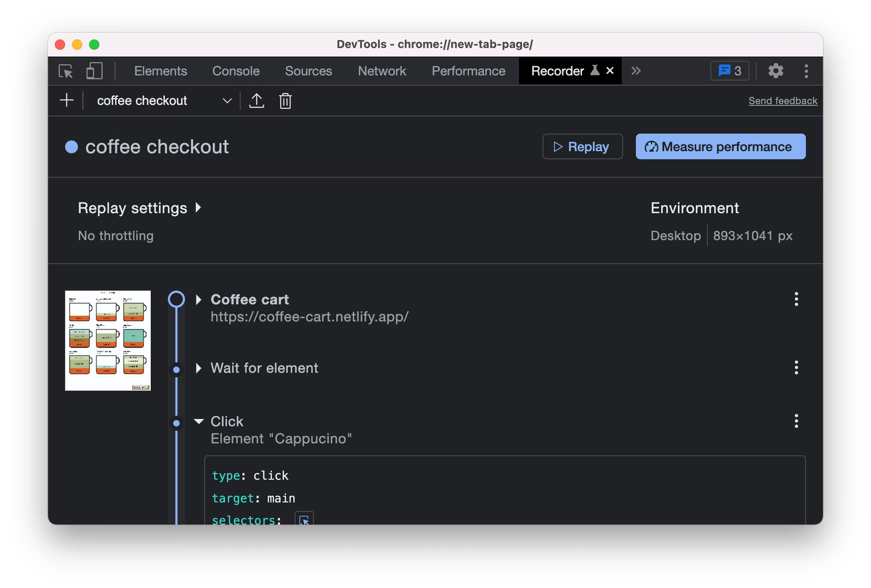Switch to the Performance tab
The image size is (871, 588).
[x=469, y=71]
